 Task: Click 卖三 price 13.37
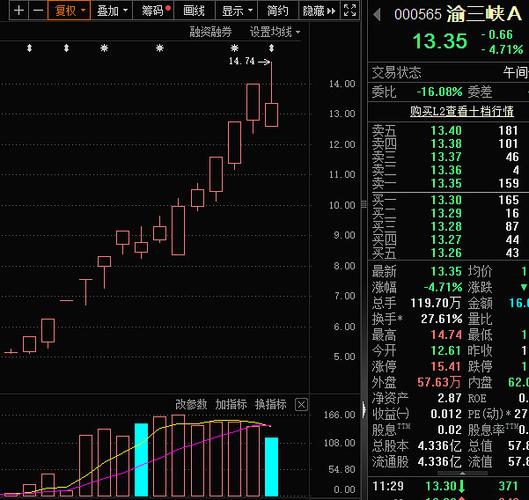446,157
